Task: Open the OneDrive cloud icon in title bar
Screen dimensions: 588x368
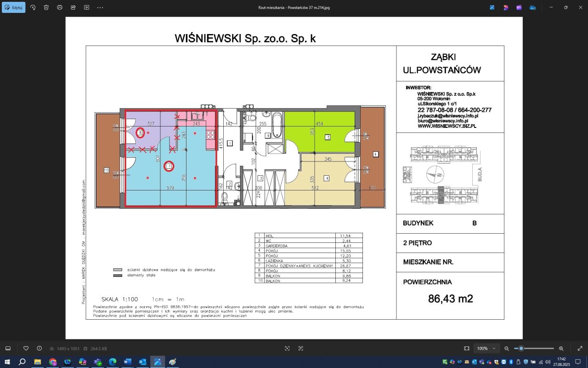Action: [533, 7]
